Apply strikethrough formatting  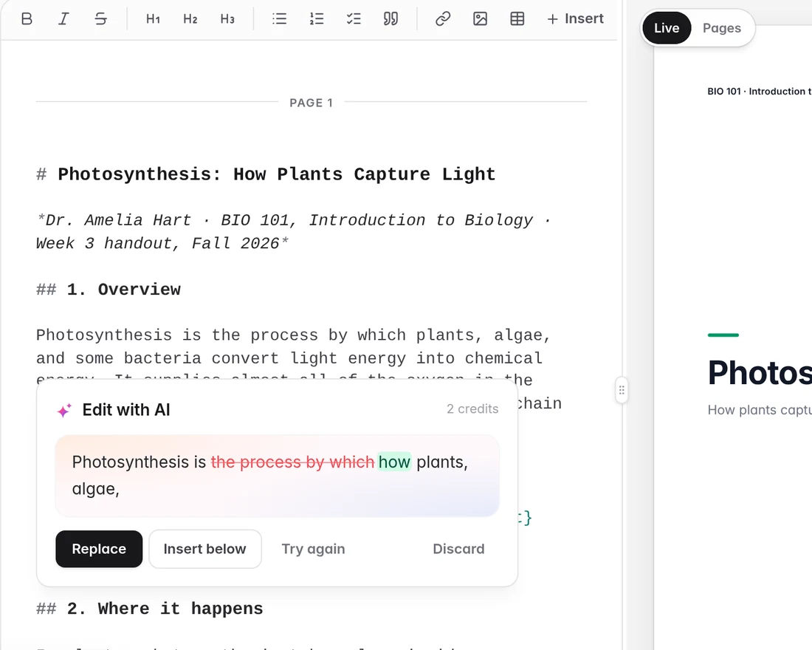click(101, 19)
